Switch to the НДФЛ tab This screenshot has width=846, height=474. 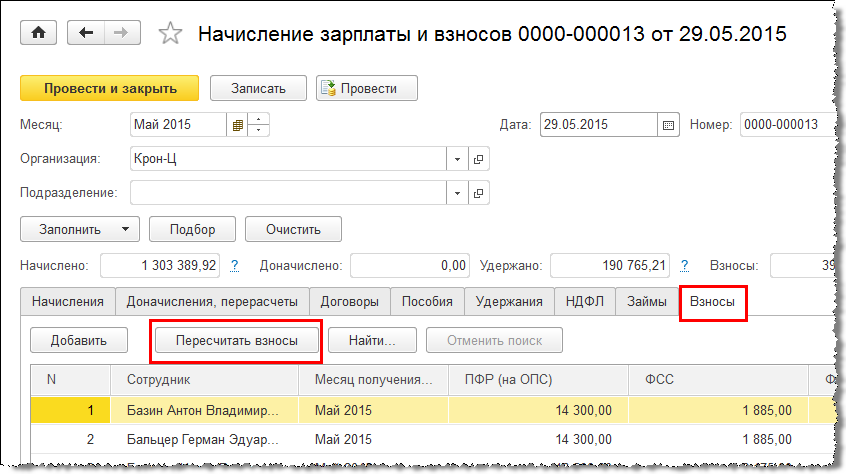tap(585, 301)
